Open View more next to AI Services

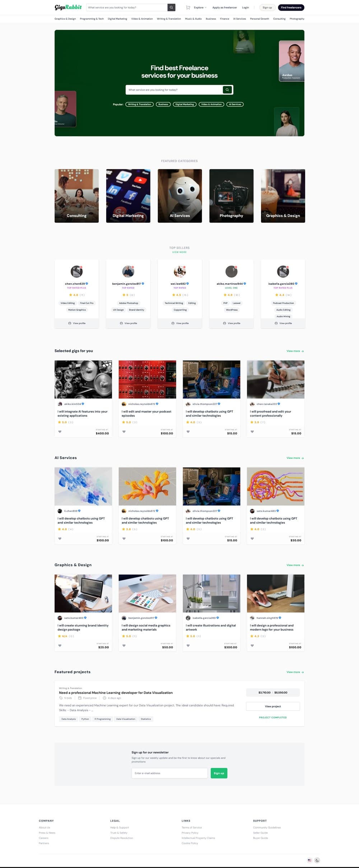coord(295,458)
